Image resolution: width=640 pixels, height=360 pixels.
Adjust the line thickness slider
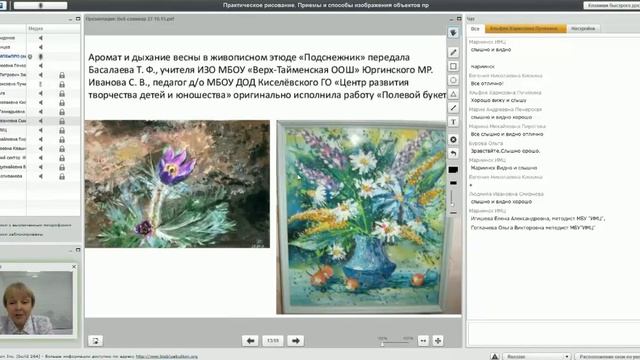click(x=453, y=198)
